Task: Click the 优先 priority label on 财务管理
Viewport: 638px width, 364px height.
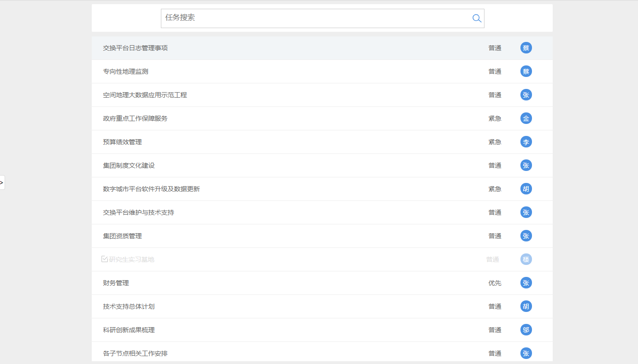Action: point(495,283)
